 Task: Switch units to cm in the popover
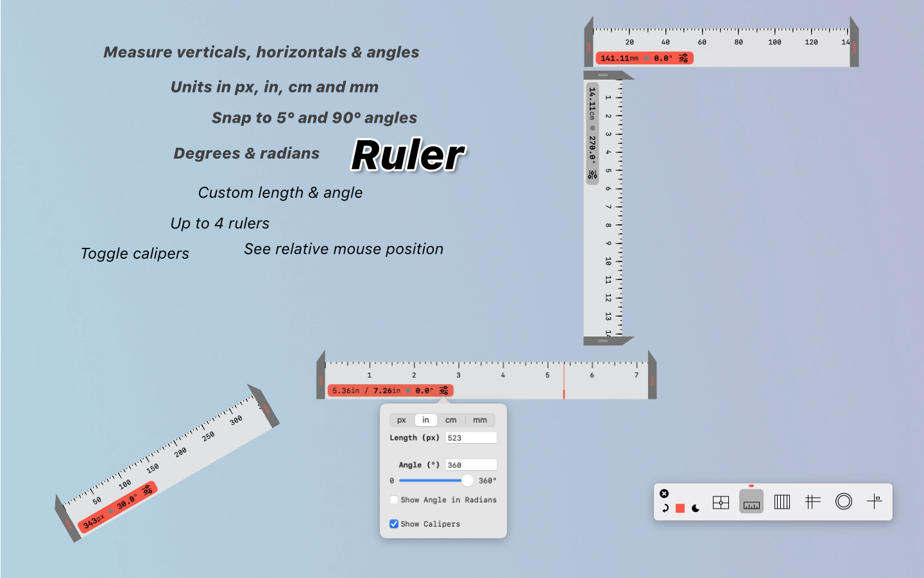(451, 420)
